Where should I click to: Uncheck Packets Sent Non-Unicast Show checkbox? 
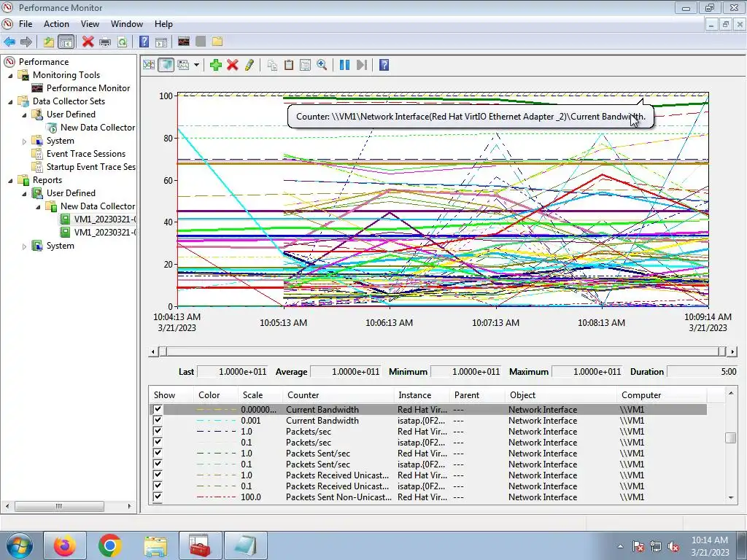pos(158,497)
